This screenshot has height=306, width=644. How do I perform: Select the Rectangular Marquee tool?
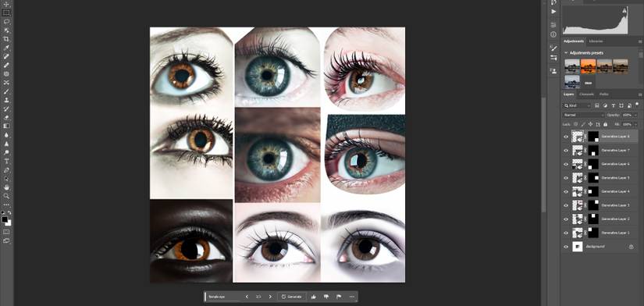[x=6, y=12]
